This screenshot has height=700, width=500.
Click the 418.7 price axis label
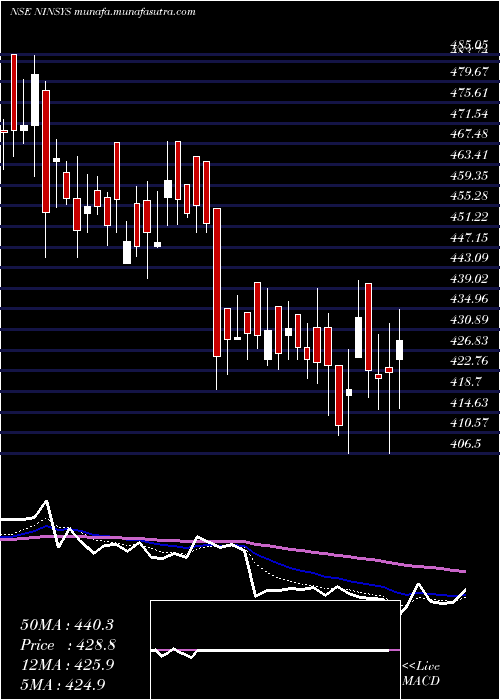(465, 381)
